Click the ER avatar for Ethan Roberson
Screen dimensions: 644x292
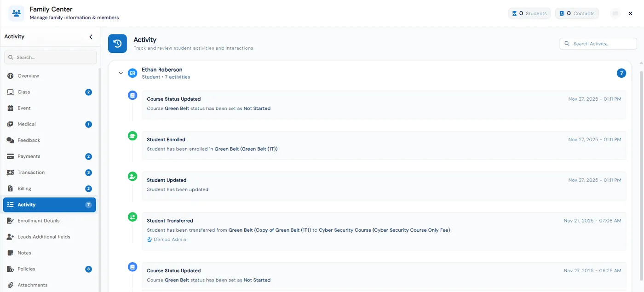pos(132,73)
